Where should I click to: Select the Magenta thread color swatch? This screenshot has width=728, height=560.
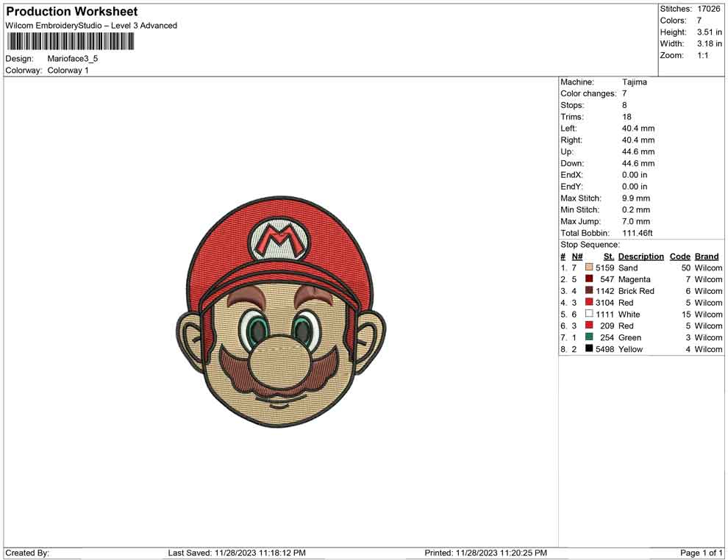tap(589, 279)
